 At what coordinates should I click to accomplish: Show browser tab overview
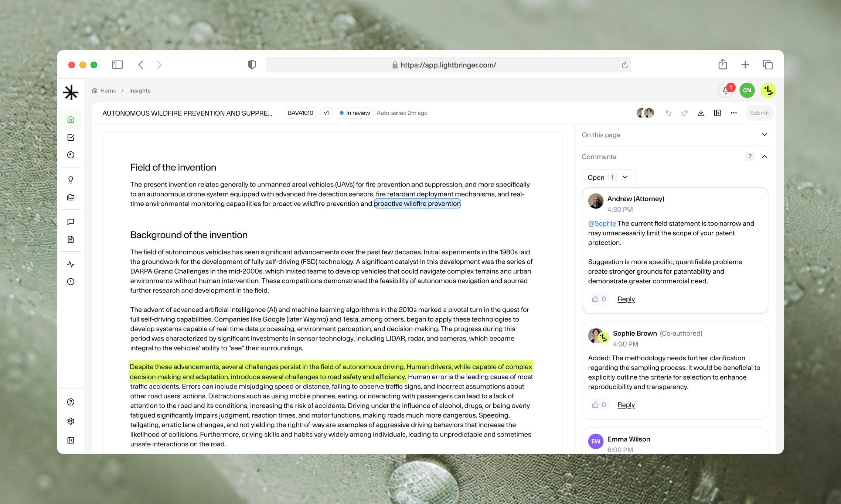click(x=768, y=65)
